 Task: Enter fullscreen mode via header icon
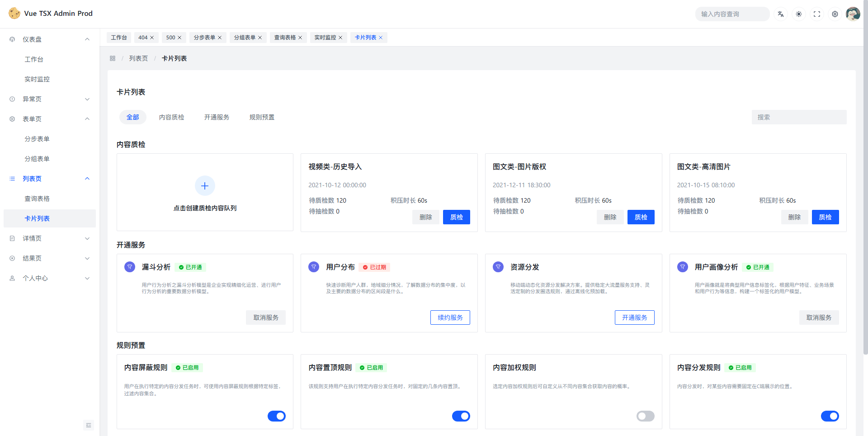tap(817, 14)
